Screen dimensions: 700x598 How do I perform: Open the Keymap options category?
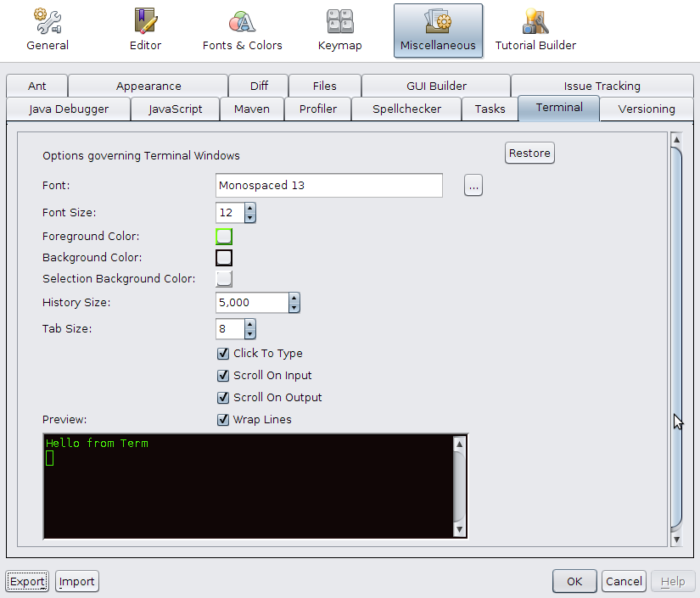point(339,31)
